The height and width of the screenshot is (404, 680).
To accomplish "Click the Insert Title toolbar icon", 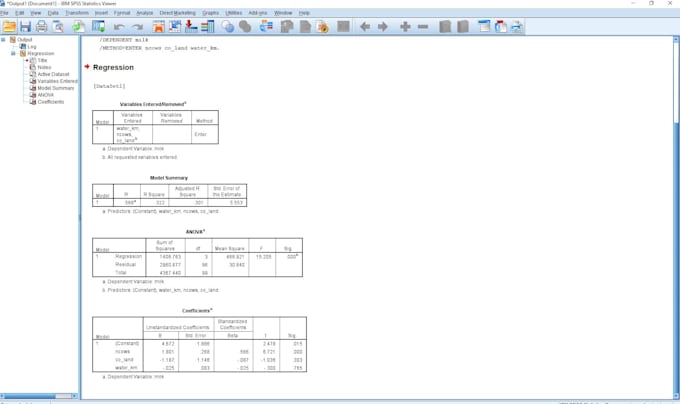I will (500, 26).
